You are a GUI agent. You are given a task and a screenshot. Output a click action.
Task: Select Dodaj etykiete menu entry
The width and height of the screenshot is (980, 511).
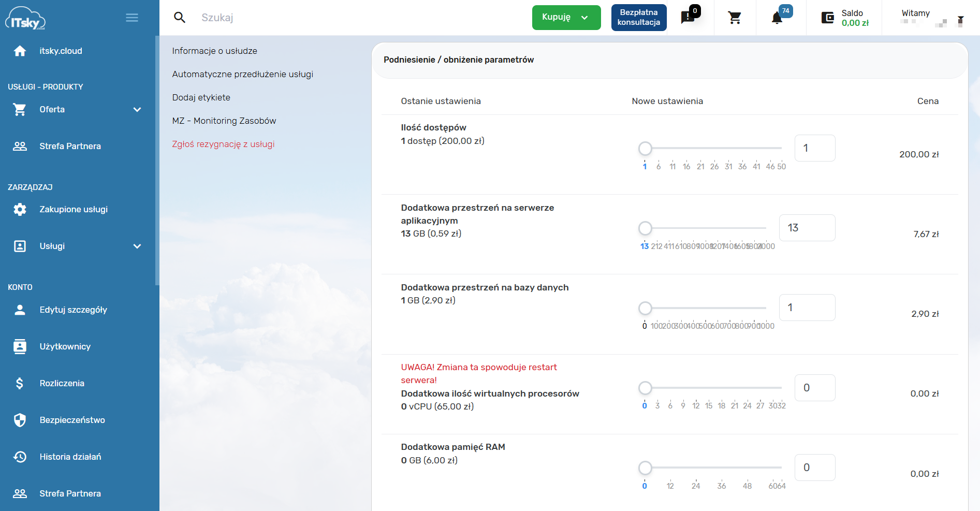coord(201,97)
